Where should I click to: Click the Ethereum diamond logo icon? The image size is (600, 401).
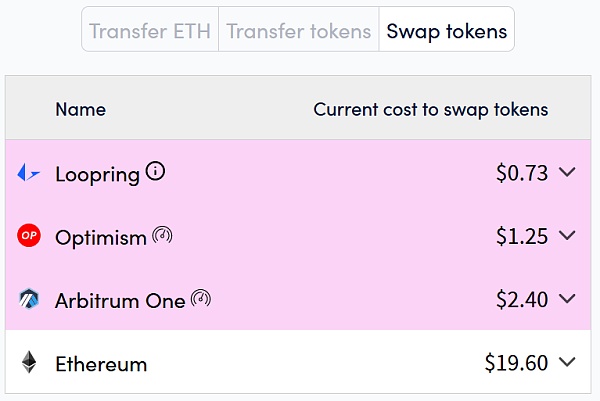(29, 362)
